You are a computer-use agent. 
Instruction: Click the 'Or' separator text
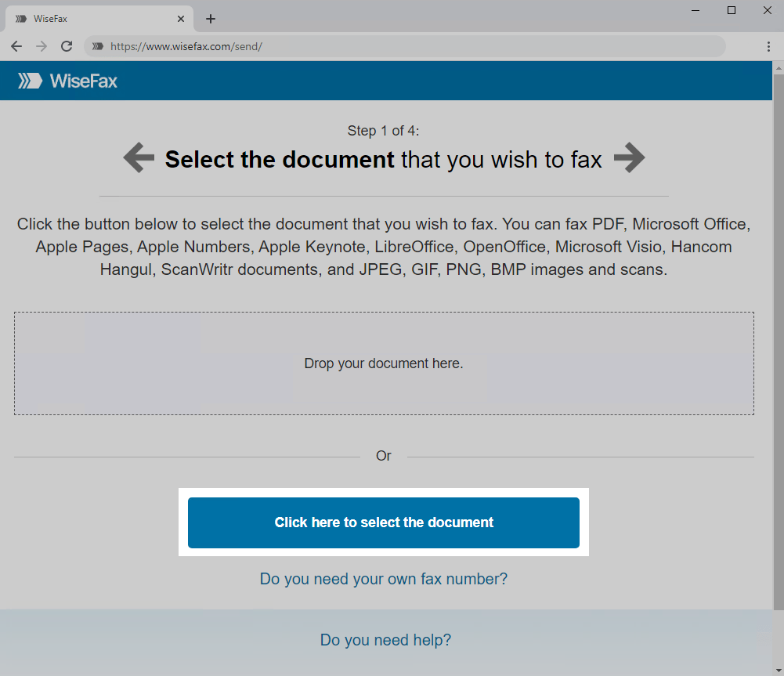[x=384, y=456]
